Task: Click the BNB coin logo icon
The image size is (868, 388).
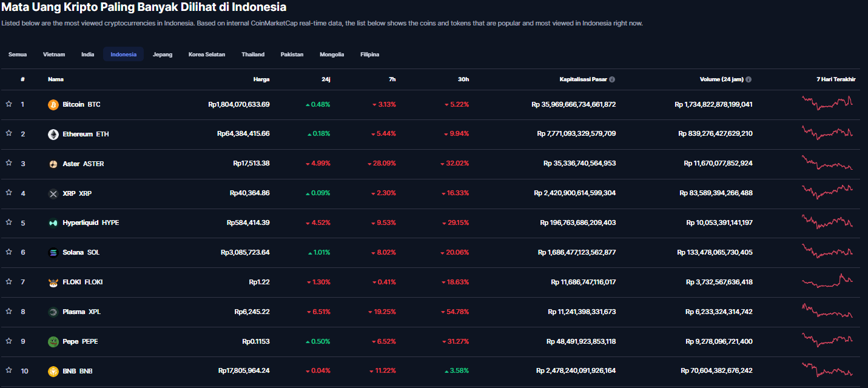Action: click(x=53, y=371)
